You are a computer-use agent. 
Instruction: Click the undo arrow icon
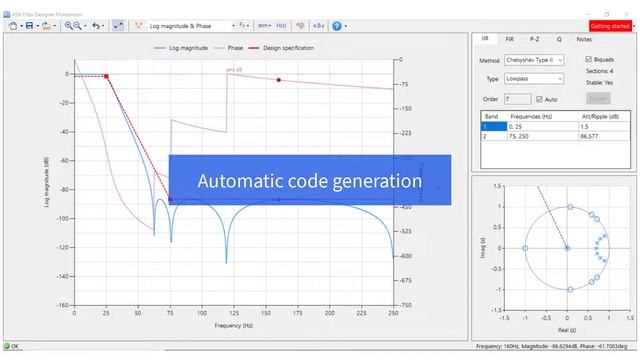pyautogui.click(x=96, y=26)
